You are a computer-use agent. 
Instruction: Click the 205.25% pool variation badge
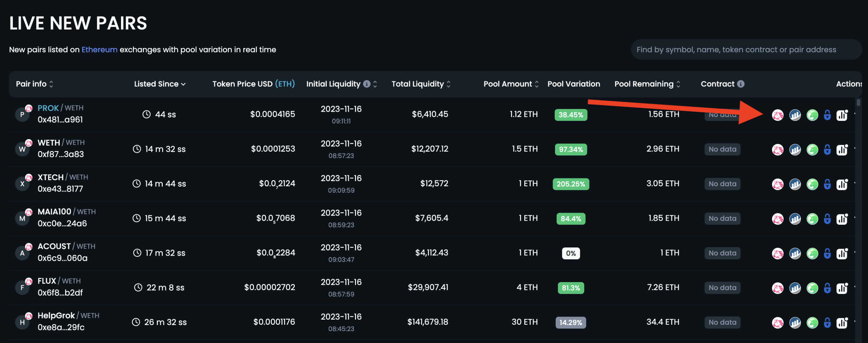coord(571,184)
